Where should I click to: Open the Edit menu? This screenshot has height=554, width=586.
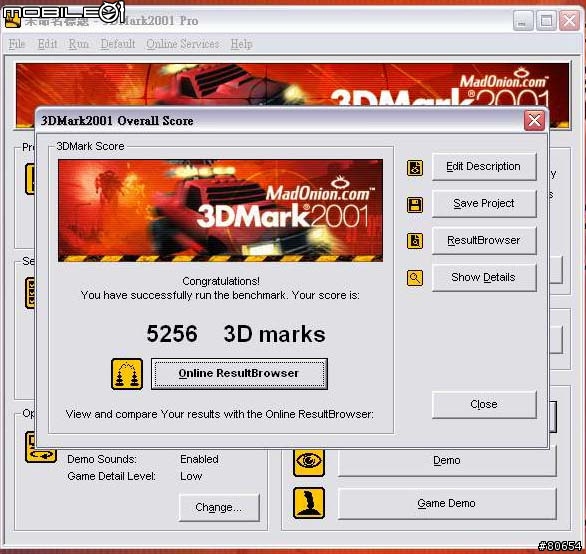click(47, 44)
